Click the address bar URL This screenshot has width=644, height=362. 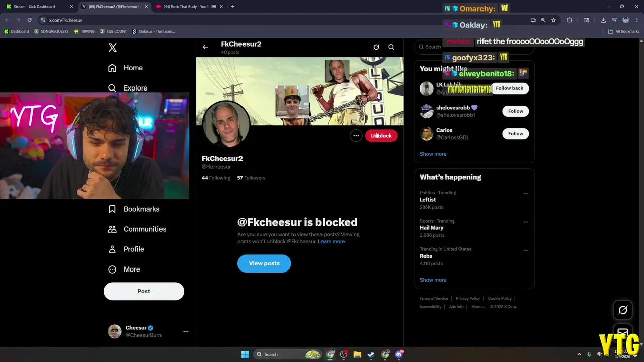click(x=65, y=20)
